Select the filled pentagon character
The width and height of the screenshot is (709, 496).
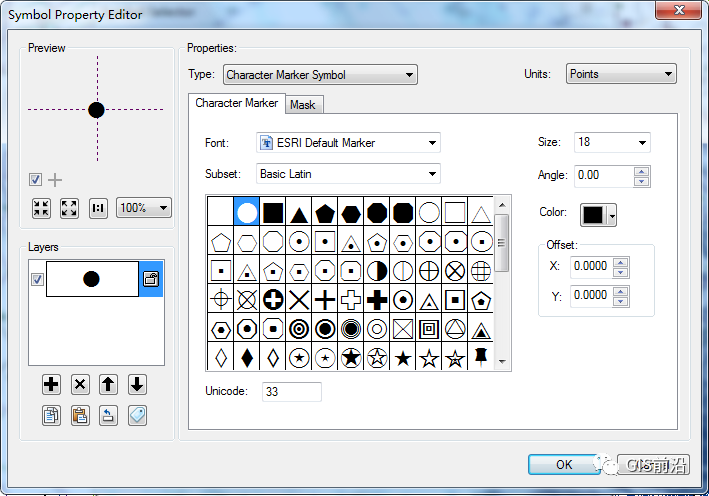pos(325,213)
